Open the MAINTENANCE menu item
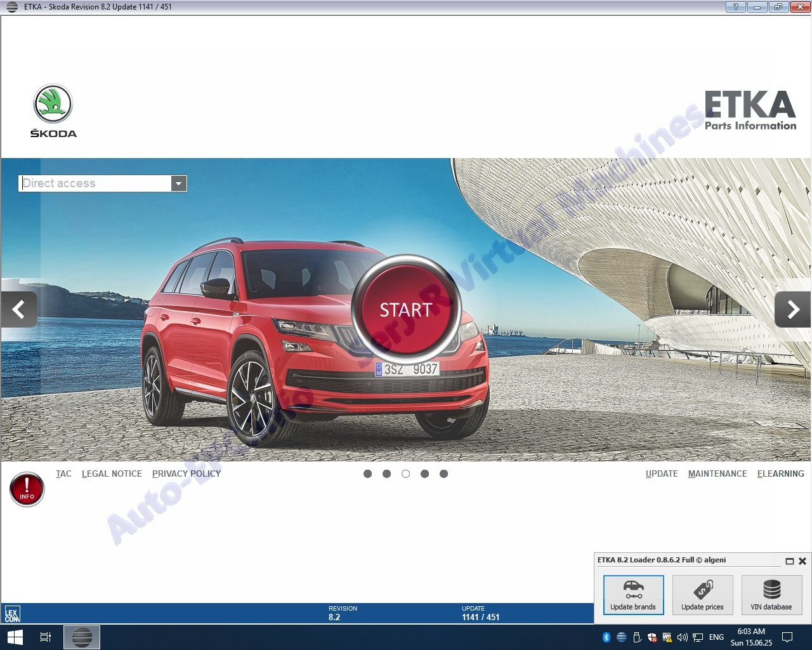The width and height of the screenshot is (812, 650). (717, 474)
